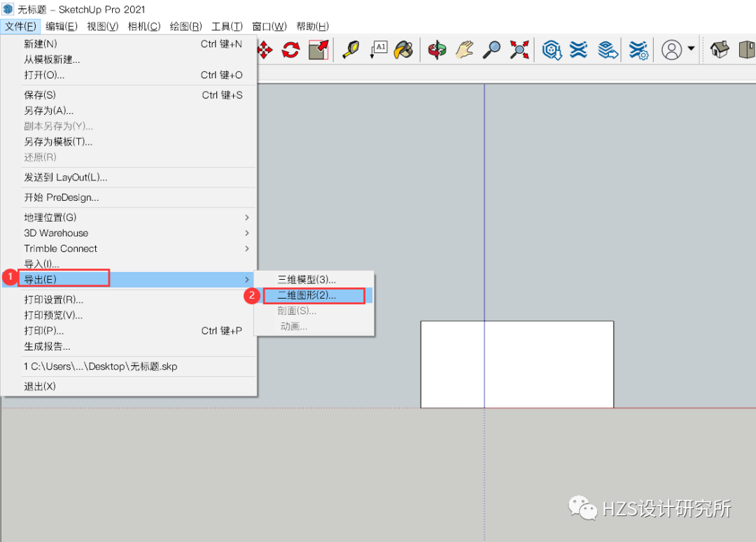Select the Tape Measure tool
Image resolution: width=756 pixels, height=542 pixels.
352,50
